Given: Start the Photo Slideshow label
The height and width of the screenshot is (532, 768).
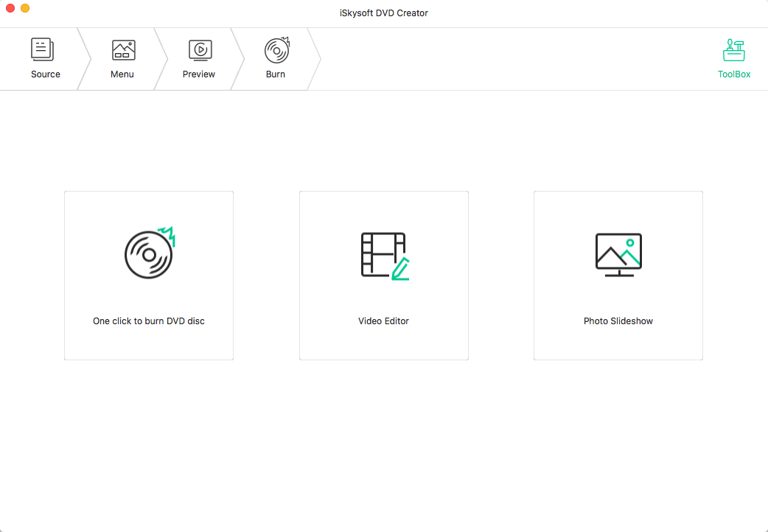Looking at the screenshot, I should pos(618,321).
